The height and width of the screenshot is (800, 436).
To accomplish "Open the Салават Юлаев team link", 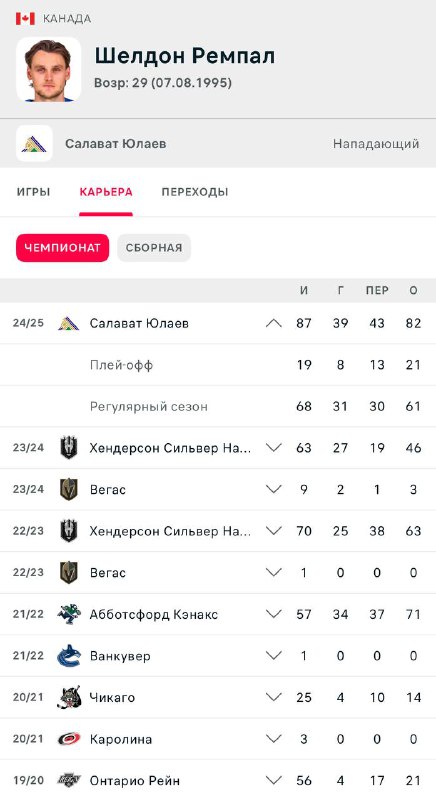I will (116, 144).
